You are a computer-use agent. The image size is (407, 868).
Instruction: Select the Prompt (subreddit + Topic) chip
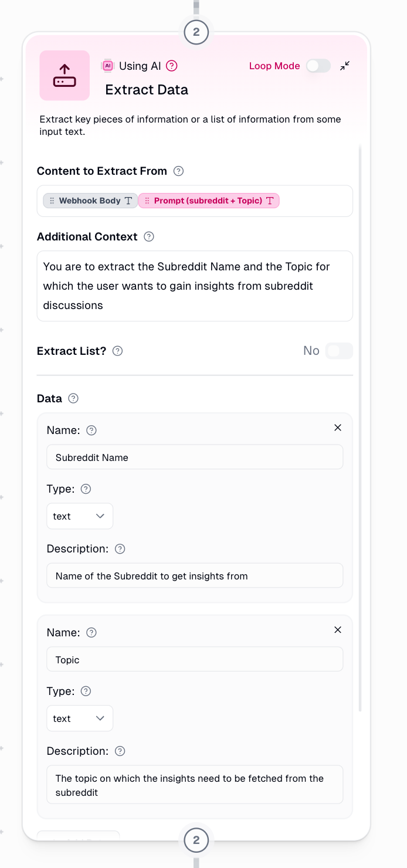(209, 201)
